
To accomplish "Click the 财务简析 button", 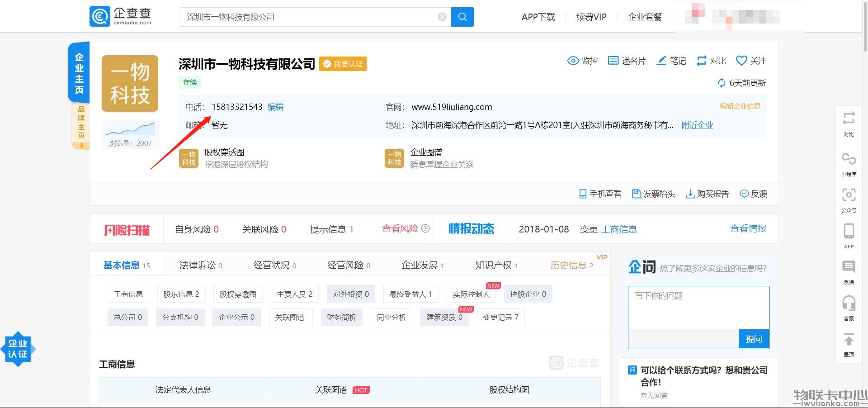I will [x=342, y=317].
